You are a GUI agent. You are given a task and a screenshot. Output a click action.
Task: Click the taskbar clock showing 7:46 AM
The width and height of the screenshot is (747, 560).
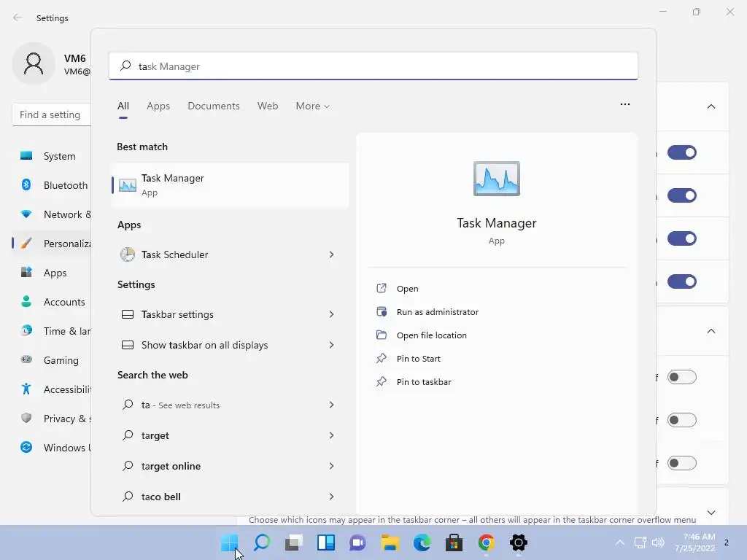[694, 542]
